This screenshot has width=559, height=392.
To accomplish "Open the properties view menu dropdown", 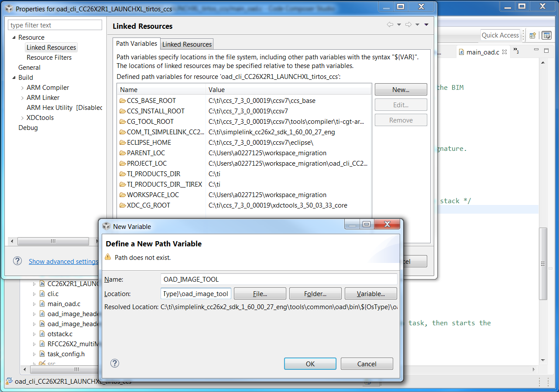I will coord(426,25).
